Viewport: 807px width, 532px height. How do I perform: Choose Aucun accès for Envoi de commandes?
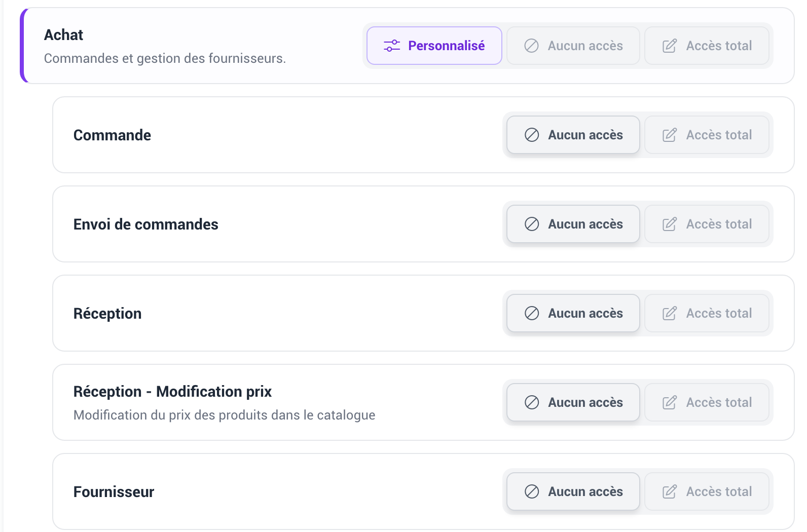coord(573,224)
